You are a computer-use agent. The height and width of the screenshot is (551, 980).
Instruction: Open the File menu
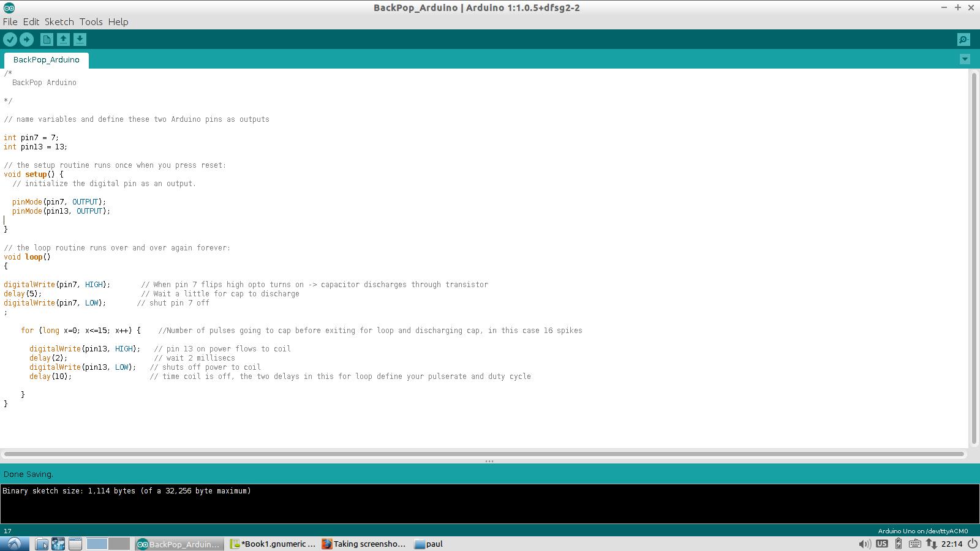click(x=10, y=22)
